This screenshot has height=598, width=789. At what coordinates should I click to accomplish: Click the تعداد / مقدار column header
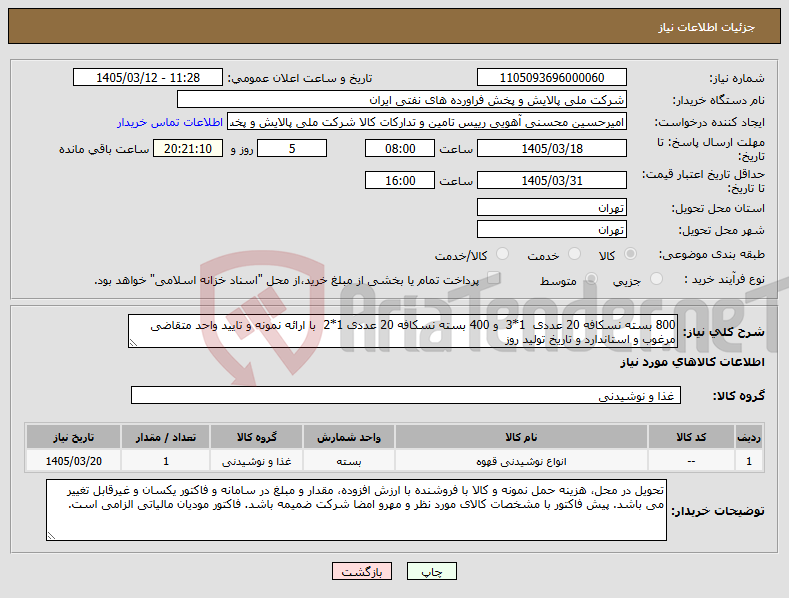coord(166,437)
